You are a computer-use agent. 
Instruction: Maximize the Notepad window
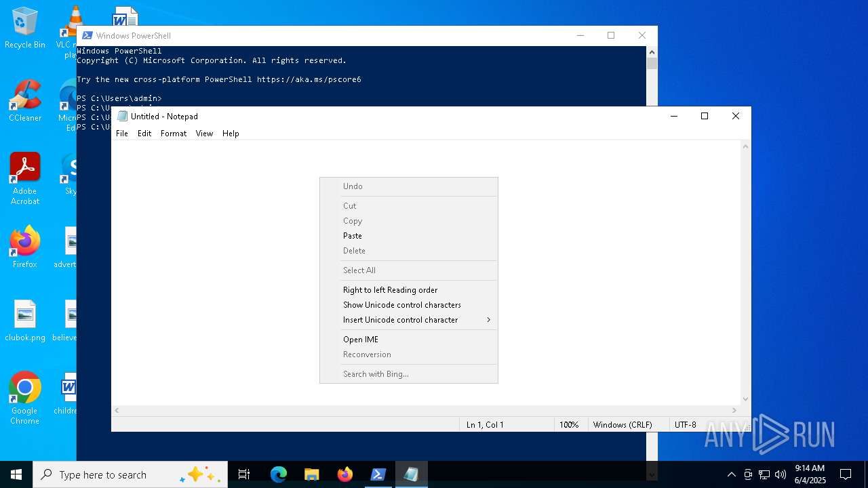[705, 116]
